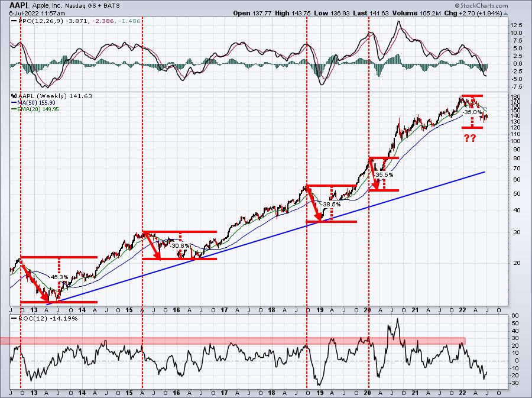The image size is (532, 398).
Task: Click the MA(50) 155.90 legend entry
Action: tap(33, 103)
